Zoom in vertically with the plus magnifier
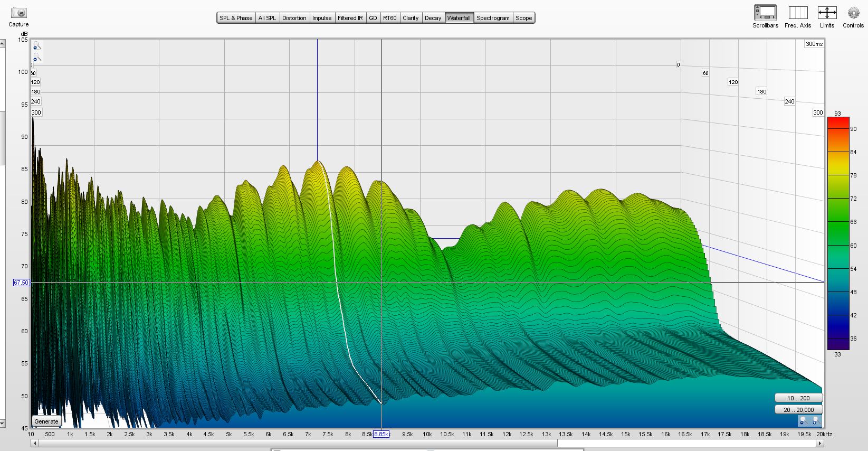The width and height of the screenshot is (868, 451). pyautogui.click(x=36, y=46)
